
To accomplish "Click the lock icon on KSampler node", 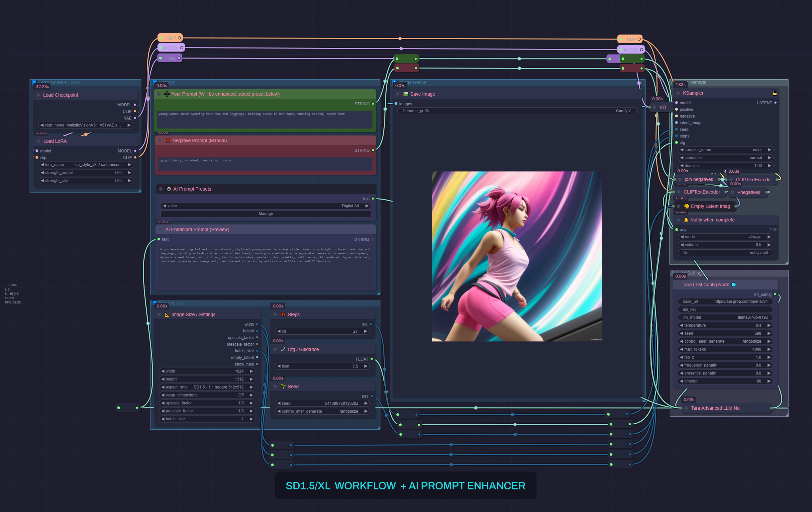I will (x=774, y=93).
